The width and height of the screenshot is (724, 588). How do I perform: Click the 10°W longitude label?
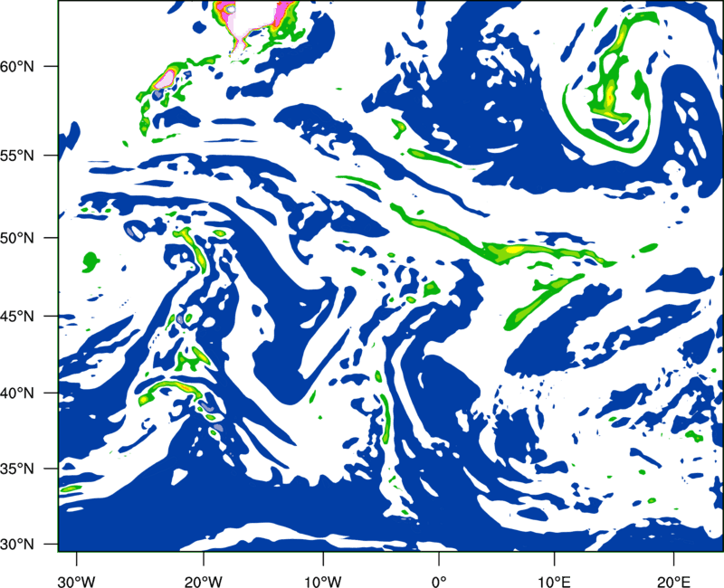[323, 582]
